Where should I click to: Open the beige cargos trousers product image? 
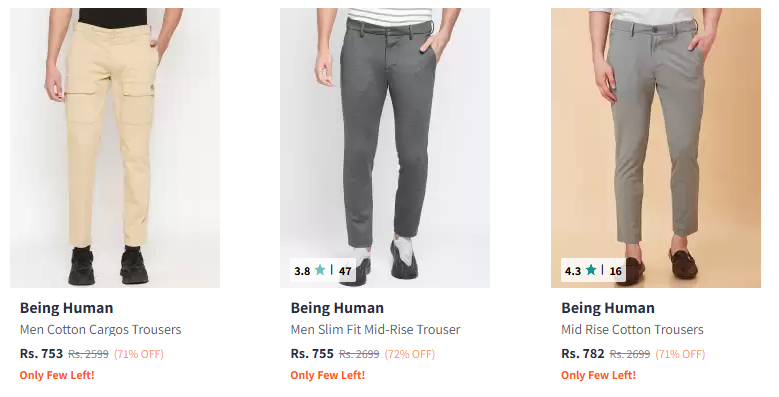(x=115, y=148)
